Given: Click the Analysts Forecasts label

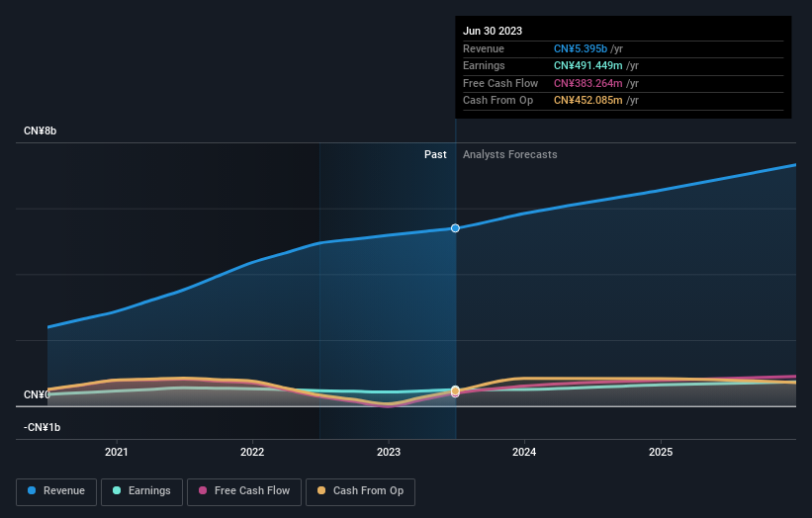Looking at the screenshot, I should (x=510, y=155).
